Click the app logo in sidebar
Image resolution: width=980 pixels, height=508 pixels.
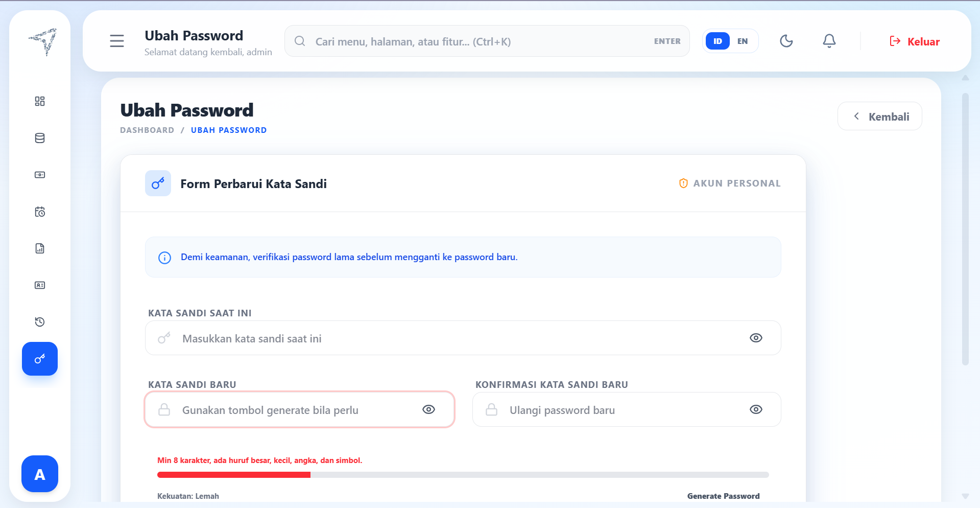(x=43, y=42)
